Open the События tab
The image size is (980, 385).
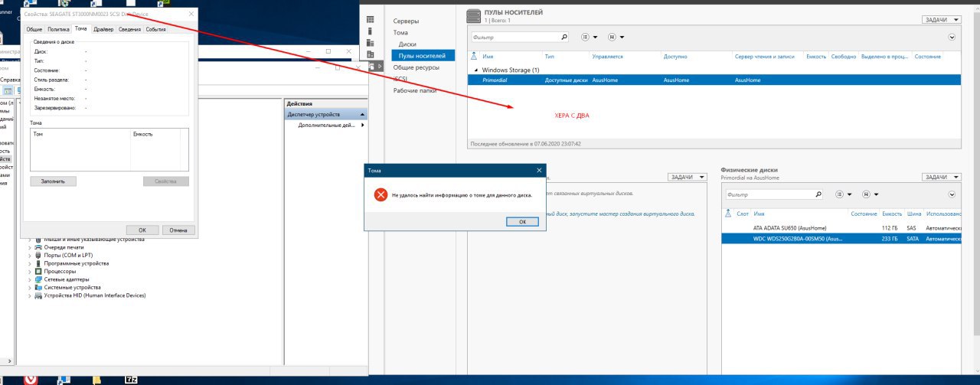pos(155,29)
